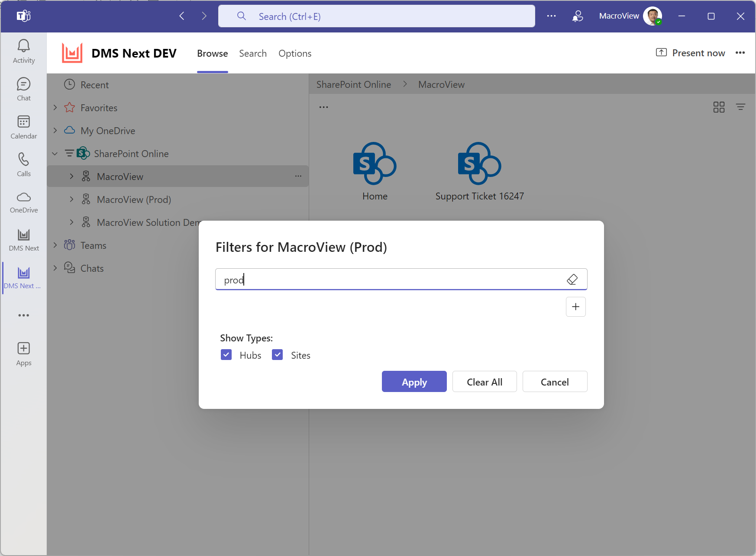Open the Apps store icon
This screenshot has height=556, width=756.
24,354
